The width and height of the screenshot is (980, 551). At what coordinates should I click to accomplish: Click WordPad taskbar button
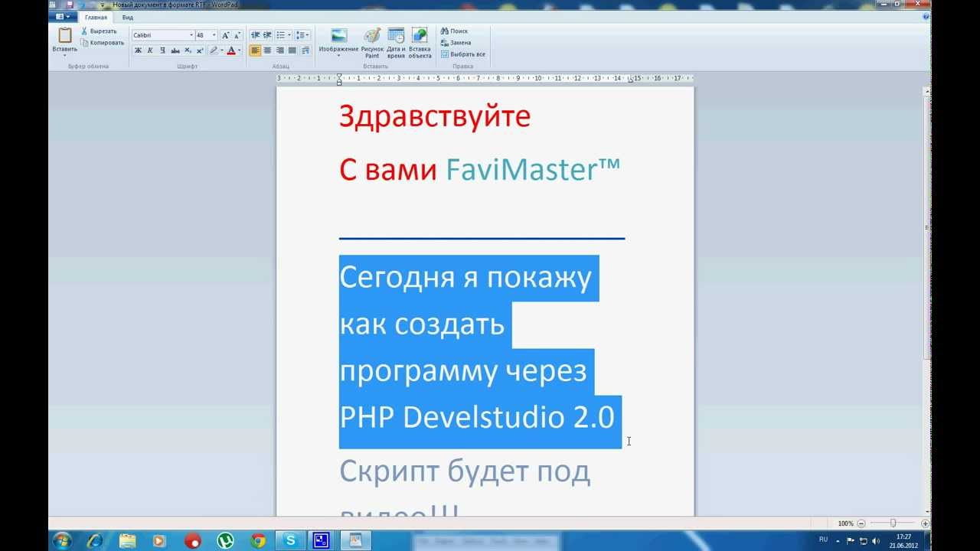[355, 540]
